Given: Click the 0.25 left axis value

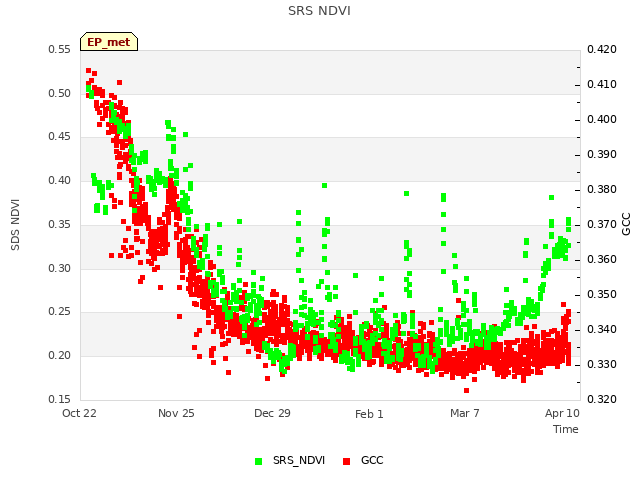Looking at the screenshot, I should 60,311.
